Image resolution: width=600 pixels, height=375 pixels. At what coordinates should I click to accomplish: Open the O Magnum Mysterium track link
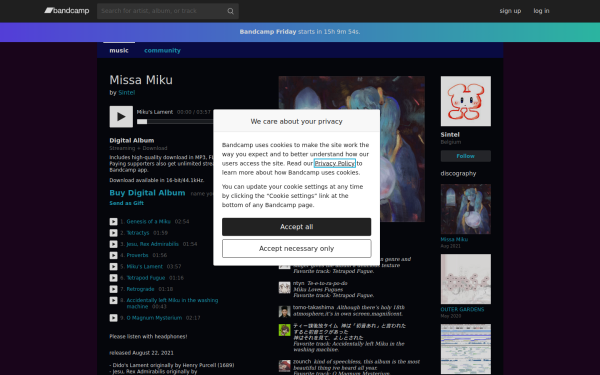tap(154, 318)
